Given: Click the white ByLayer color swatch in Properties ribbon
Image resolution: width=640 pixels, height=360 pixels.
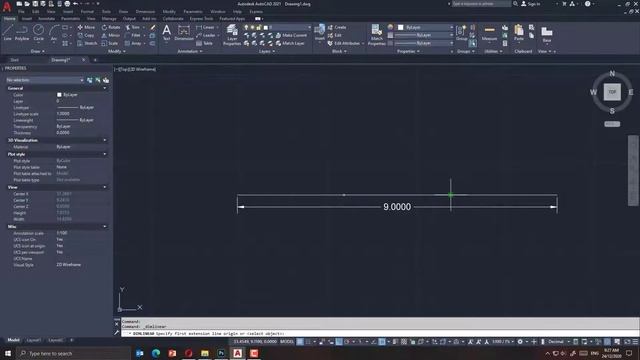Looking at the screenshot, I should pos(401,27).
